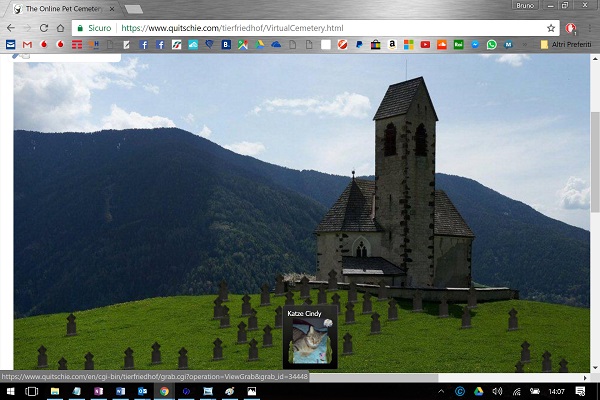Click the Gmail bookmark icon

27,45
